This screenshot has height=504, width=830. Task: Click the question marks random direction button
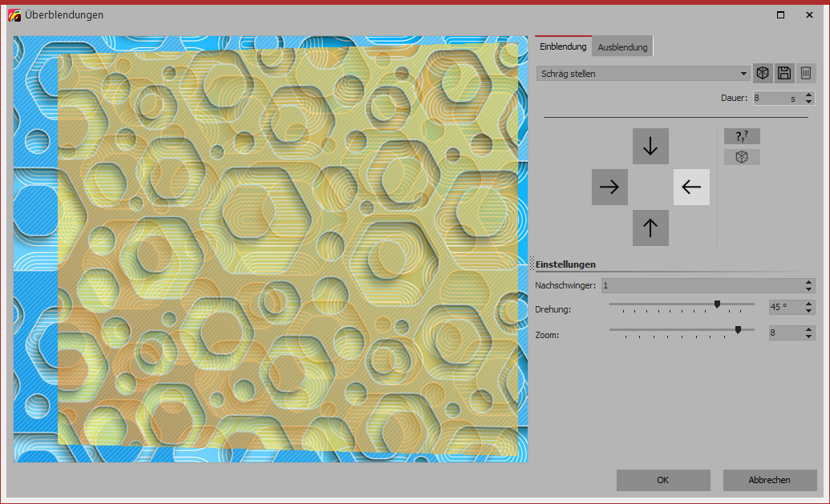(742, 136)
